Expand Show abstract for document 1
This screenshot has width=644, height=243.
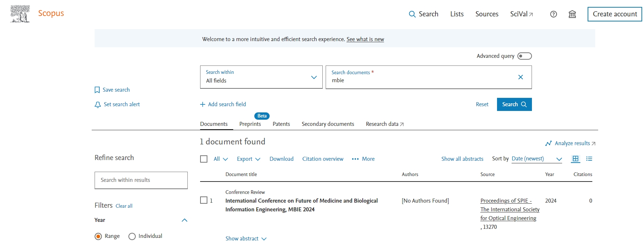pyautogui.click(x=246, y=239)
